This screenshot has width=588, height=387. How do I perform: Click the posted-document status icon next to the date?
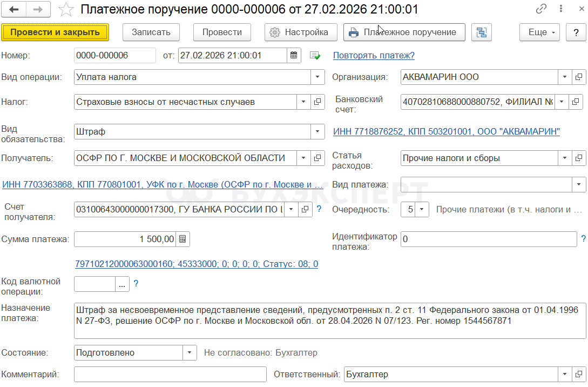click(315, 56)
